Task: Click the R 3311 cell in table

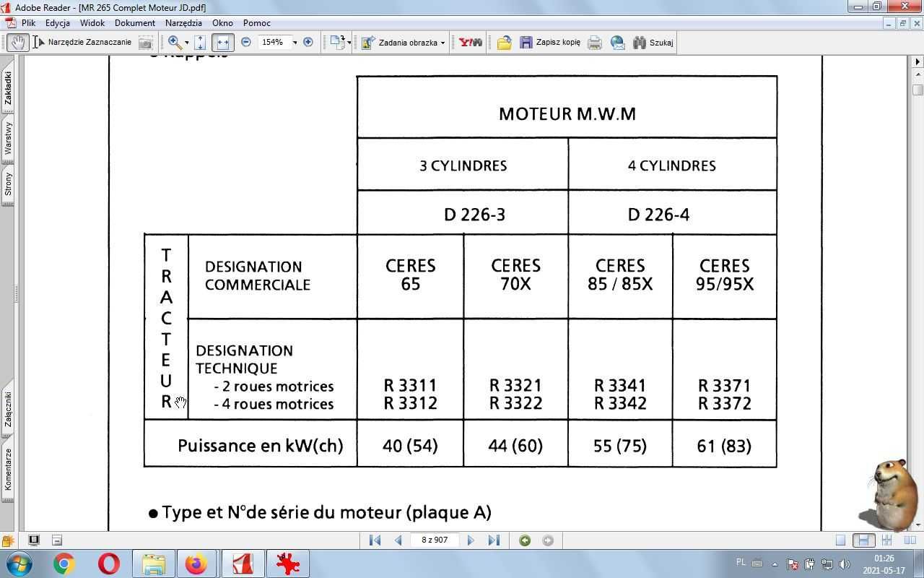Action: coord(410,386)
